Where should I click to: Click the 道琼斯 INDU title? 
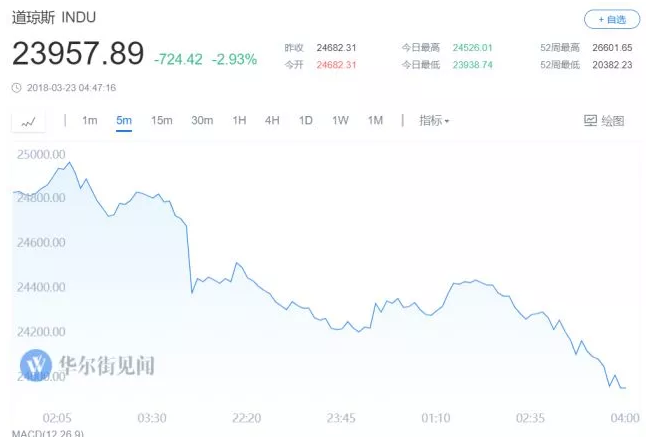54,18
